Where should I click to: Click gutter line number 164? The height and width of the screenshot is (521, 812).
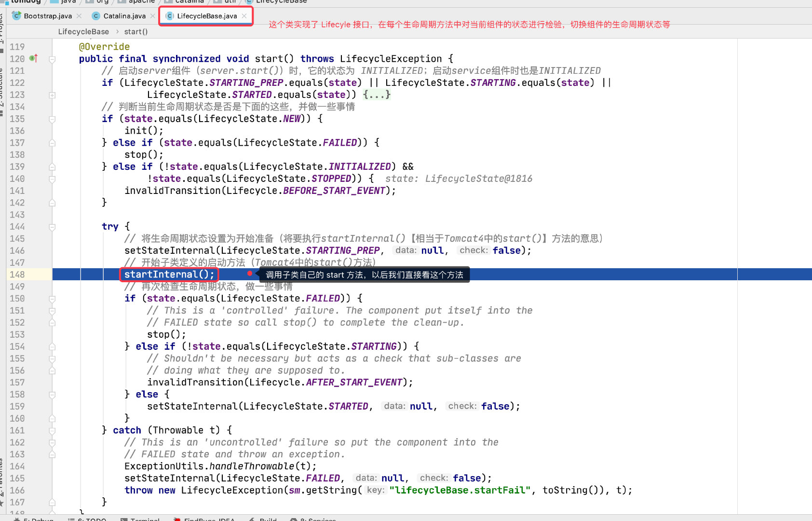click(x=17, y=466)
